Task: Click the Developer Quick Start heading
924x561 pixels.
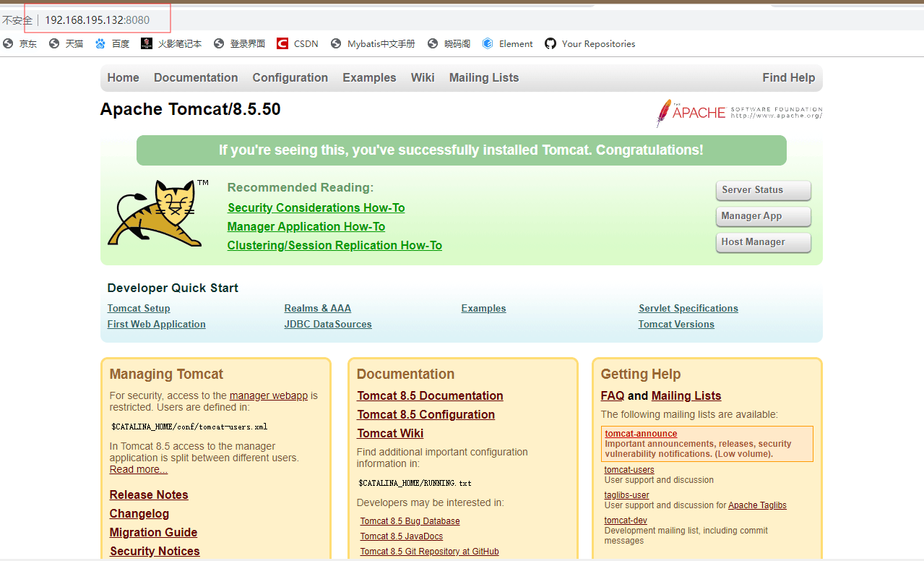Action: click(x=173, y=288)
